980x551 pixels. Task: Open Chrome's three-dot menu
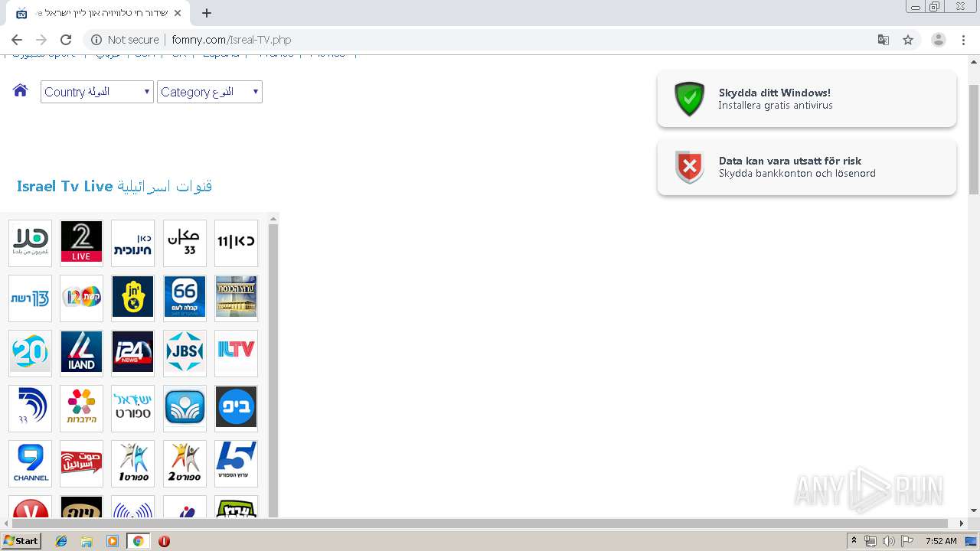click(964, 40)
